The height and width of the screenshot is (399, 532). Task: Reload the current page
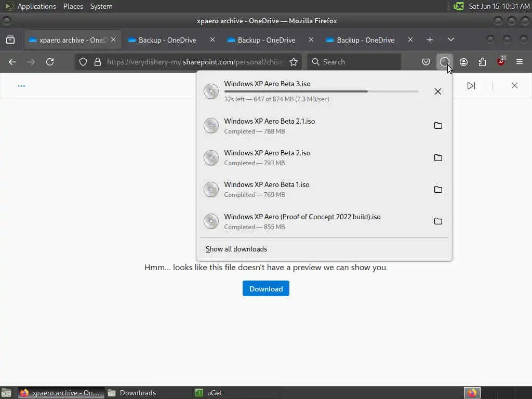[x=50, y=62]
